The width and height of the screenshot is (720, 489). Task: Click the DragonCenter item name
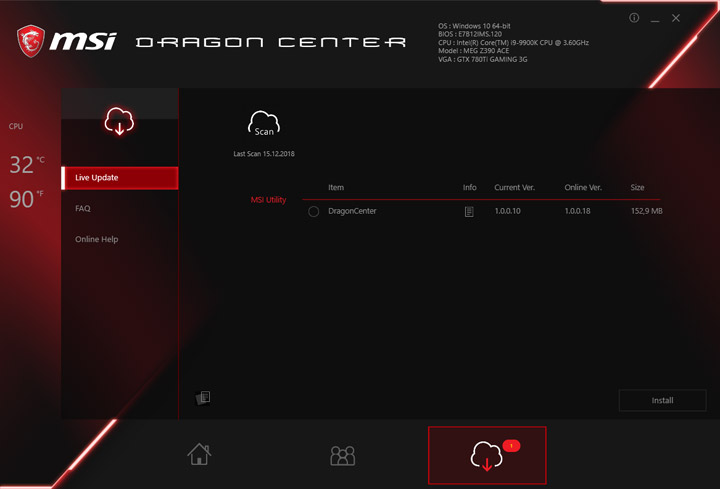click(x=352, y=211)
